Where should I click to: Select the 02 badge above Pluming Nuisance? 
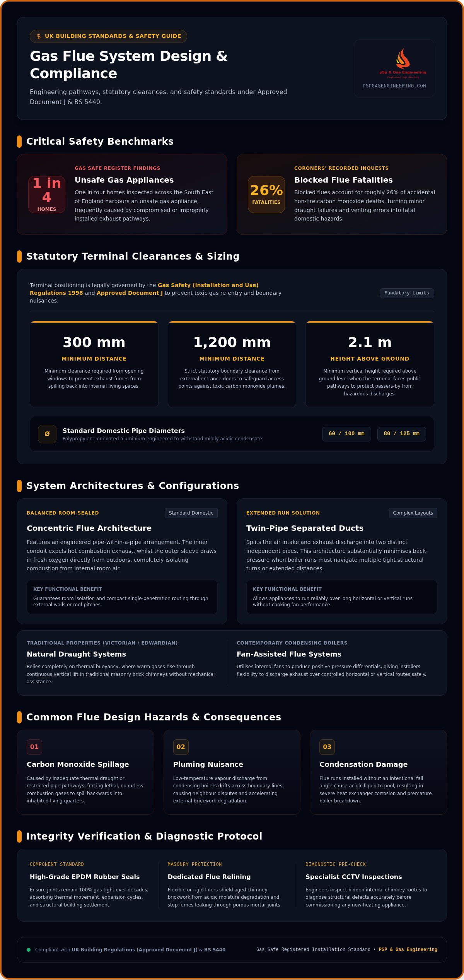[x=181, y=747]
